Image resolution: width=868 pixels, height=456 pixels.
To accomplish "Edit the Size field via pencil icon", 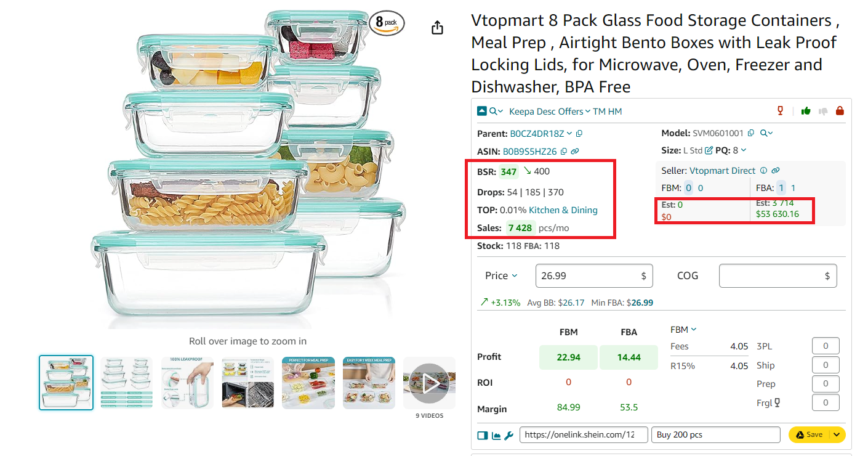I will tap(708, 150).
